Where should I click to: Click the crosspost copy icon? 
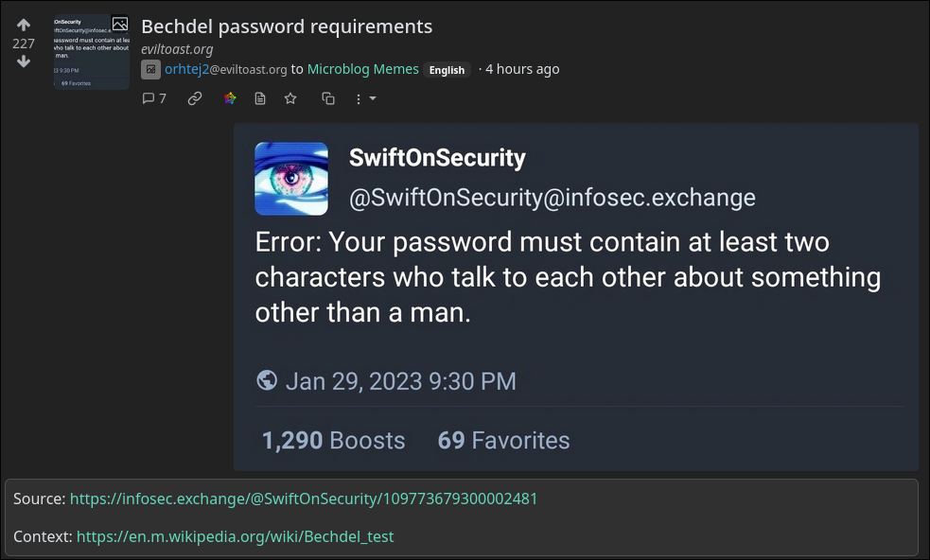[x=328, y=98]
